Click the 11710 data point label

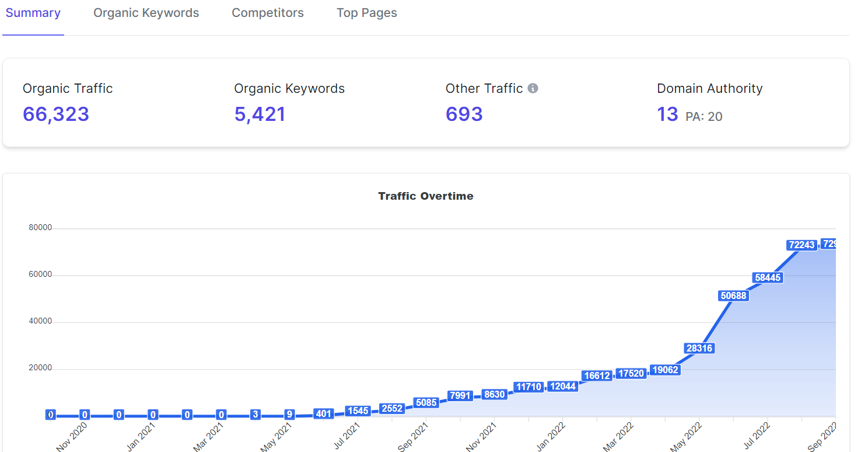coord(528,387)
